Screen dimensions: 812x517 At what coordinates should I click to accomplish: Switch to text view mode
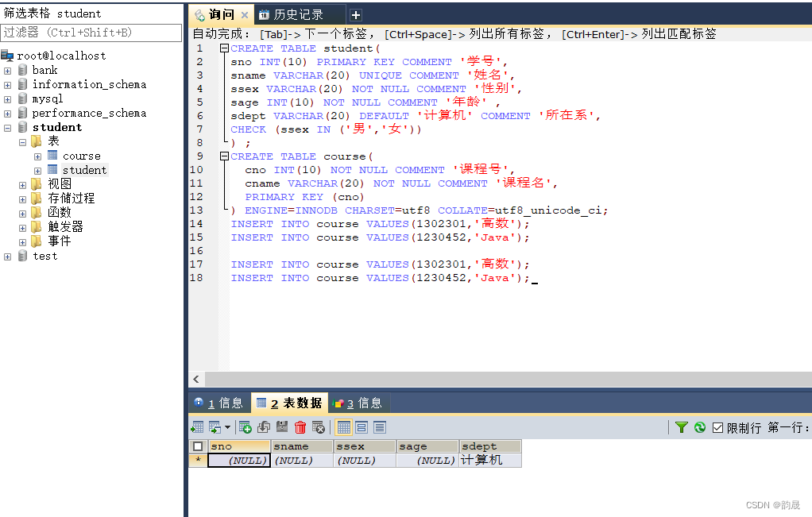click(x=380, y=427)
